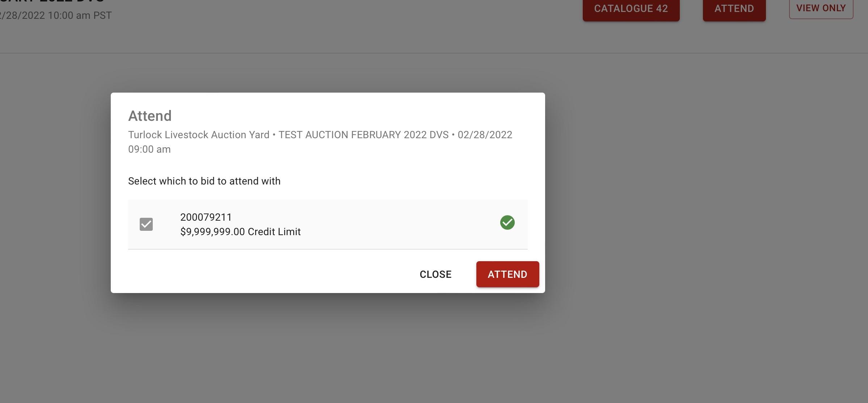Click the TEST AUCTION FEBRUARY 2022 DVS text
Viewport: 868px width, 403px height.
[x=363, y=135]
